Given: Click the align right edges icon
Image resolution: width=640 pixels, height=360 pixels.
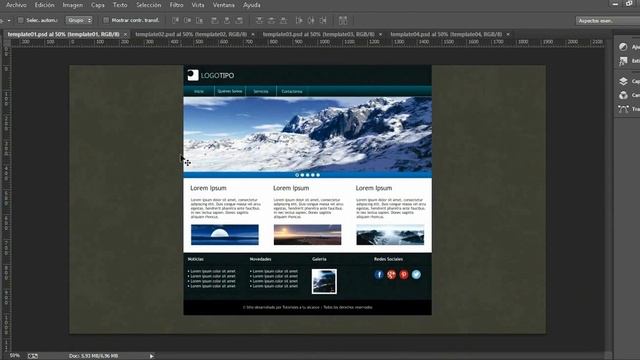Looking at the screenshot, I should pyautogui.click(x=239, y=20).
